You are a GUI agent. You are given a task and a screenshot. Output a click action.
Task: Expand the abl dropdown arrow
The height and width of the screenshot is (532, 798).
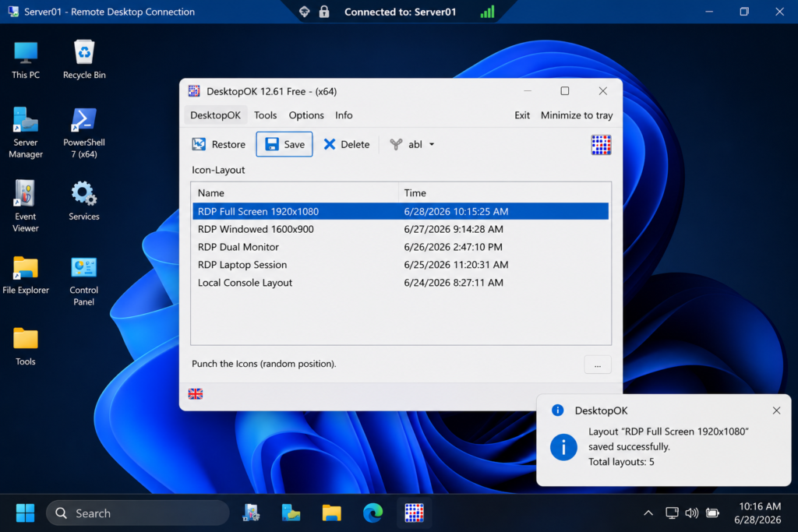432,144
